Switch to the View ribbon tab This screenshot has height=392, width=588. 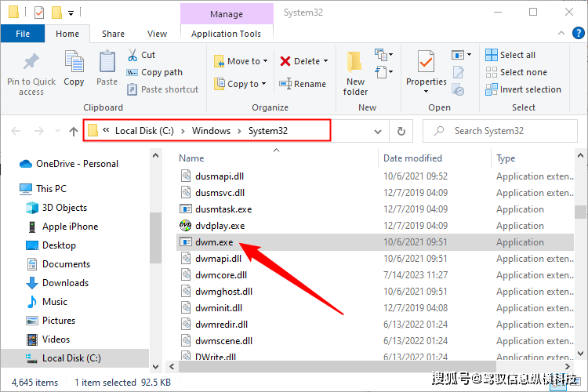click(157, 34)
